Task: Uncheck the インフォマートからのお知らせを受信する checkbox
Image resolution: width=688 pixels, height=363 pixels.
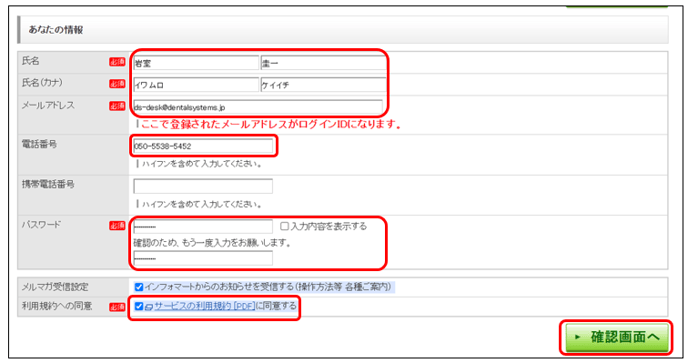Action: click(139, 287)
